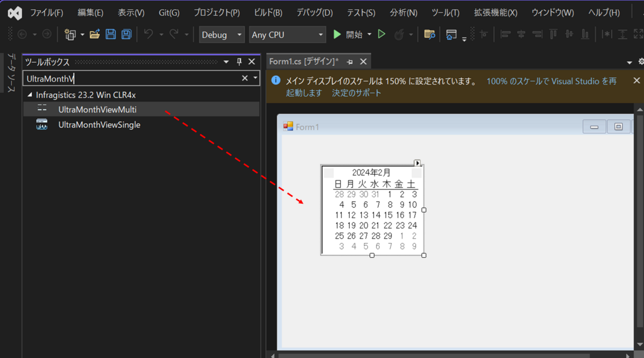Click the undo arrow icon
The width and height of the screenshot is (644, 358).
[x=149, y=34]
